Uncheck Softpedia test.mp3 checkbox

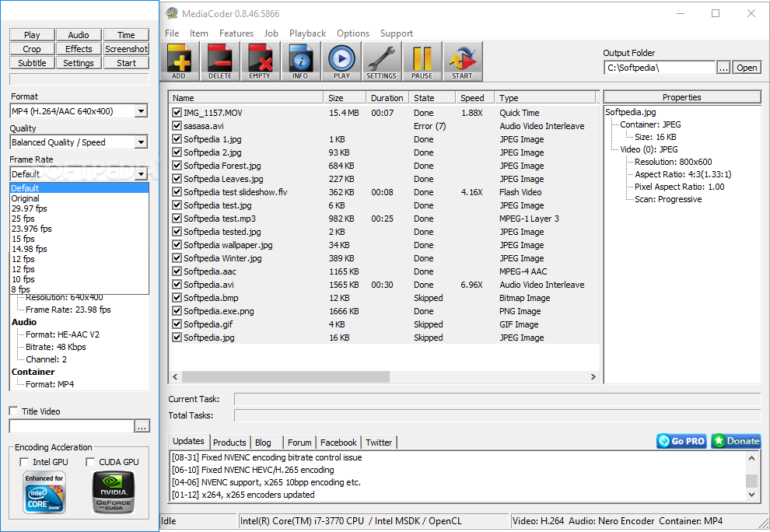tap(177, 219)
